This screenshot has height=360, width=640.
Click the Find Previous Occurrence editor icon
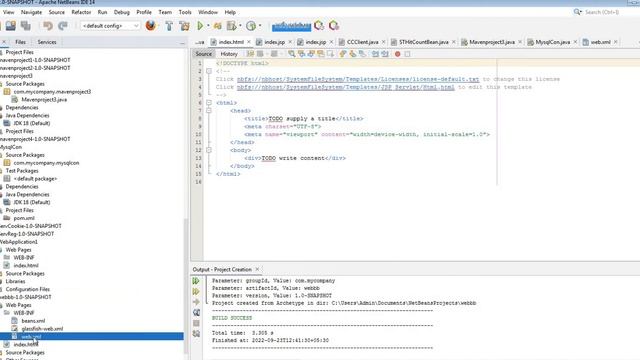301,54
